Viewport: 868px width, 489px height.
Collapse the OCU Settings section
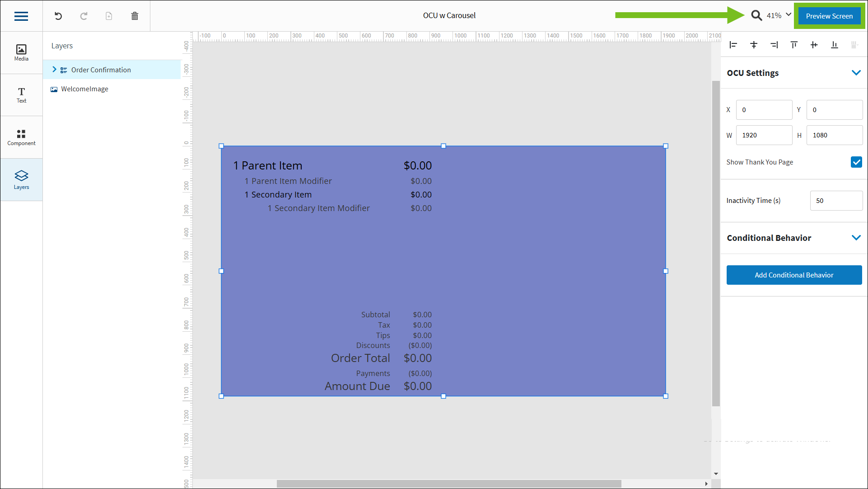tap(857, 72)
